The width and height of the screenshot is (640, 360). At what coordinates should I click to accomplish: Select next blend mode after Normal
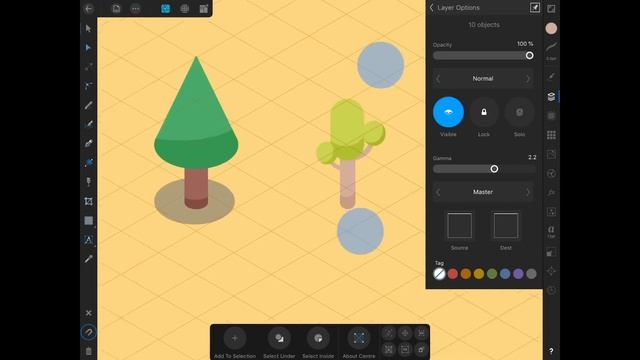528,78
